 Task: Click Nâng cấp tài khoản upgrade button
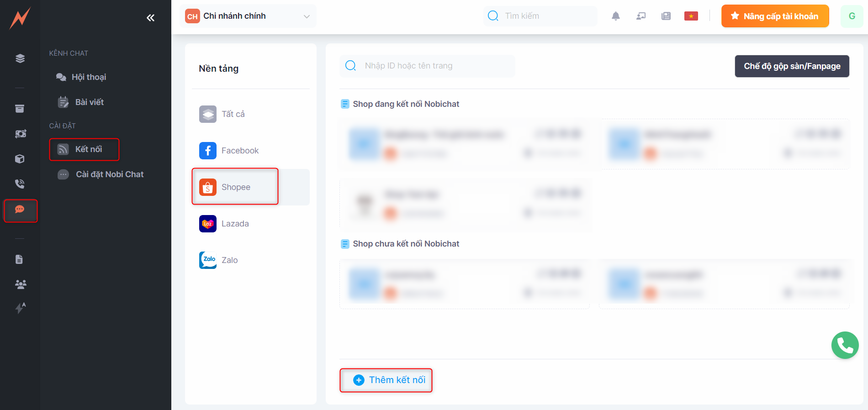[775, 16]
